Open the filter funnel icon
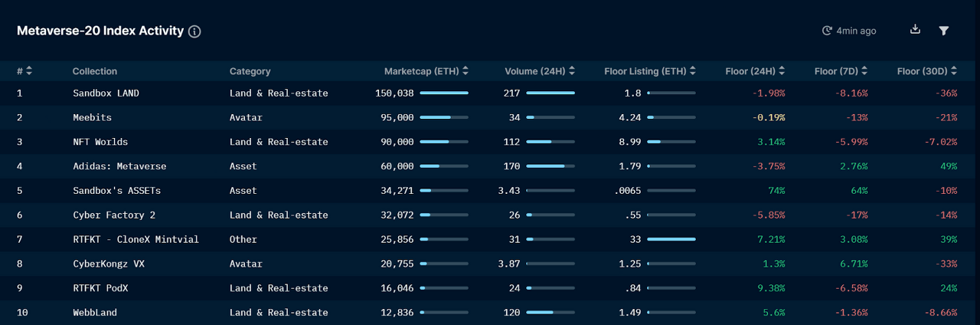Viewport: 980px width, 325px height. tap(944, 31)
